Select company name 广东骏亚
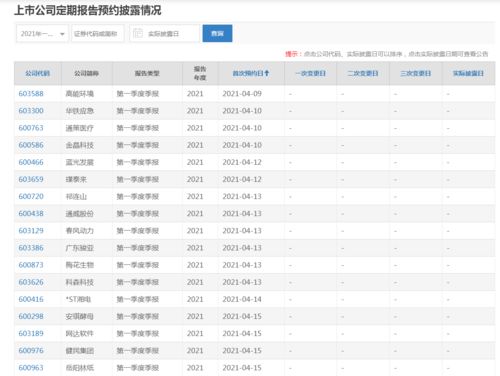This screenshot has height=376, width=500. pos(79,248)
